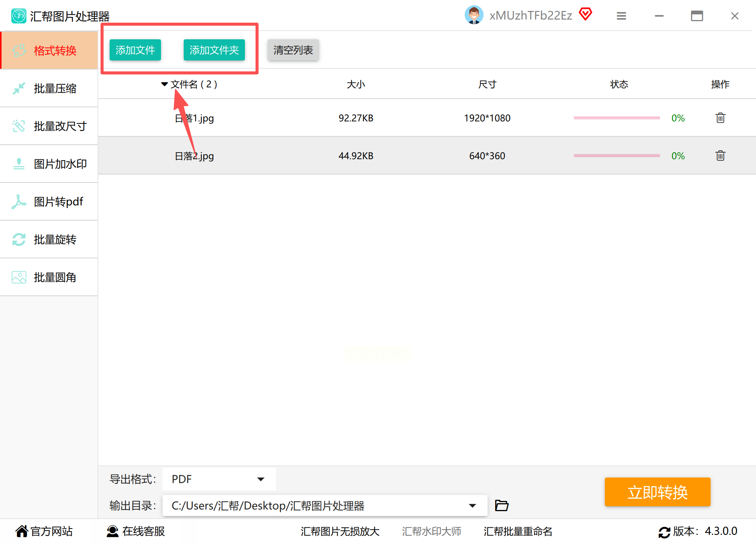Click the 添加文件 button
The height and width of the screenshot is (544, 756).
coord(135,50)
